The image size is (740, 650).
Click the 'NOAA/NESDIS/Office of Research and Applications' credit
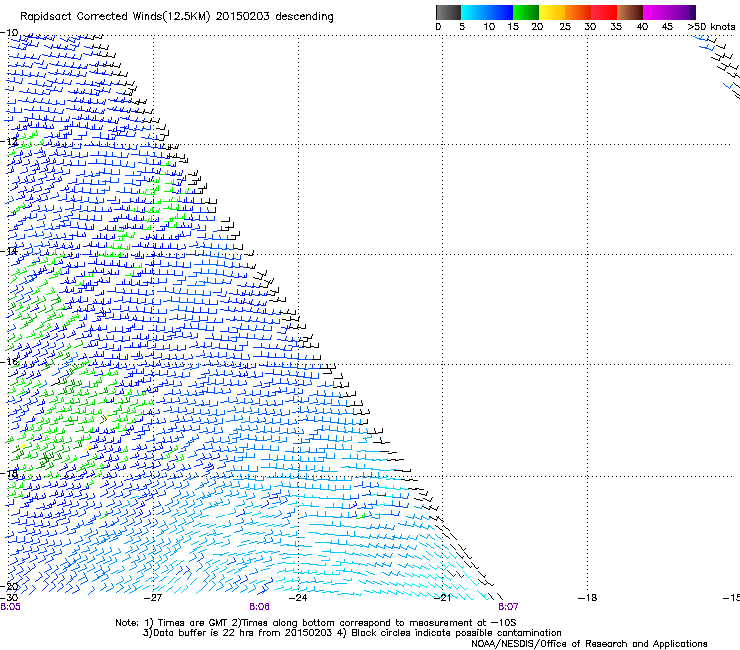coord(589,644)
